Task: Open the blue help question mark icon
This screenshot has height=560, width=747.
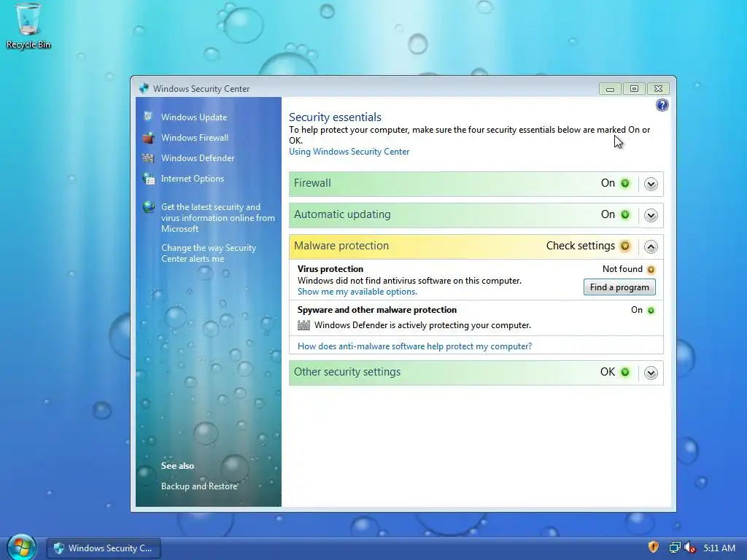Action: [662, 105]
